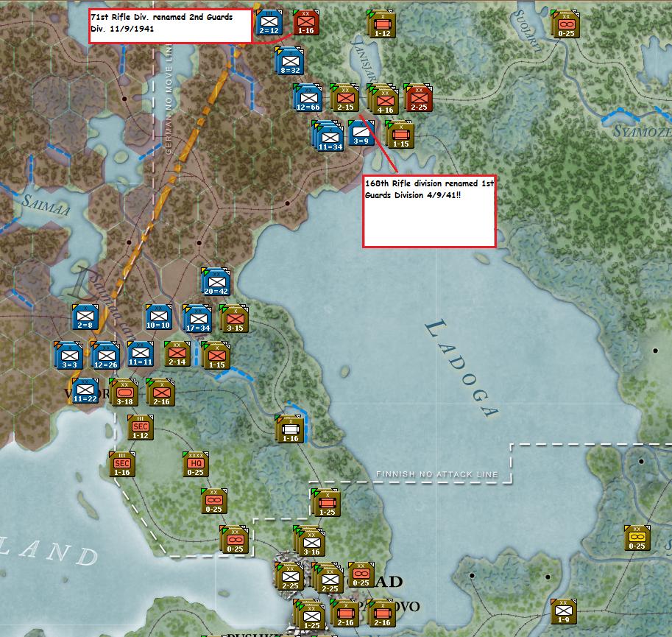Click the blue 11=11 counter
This screenshot has height=637, width=672.
tap(140, 354)
